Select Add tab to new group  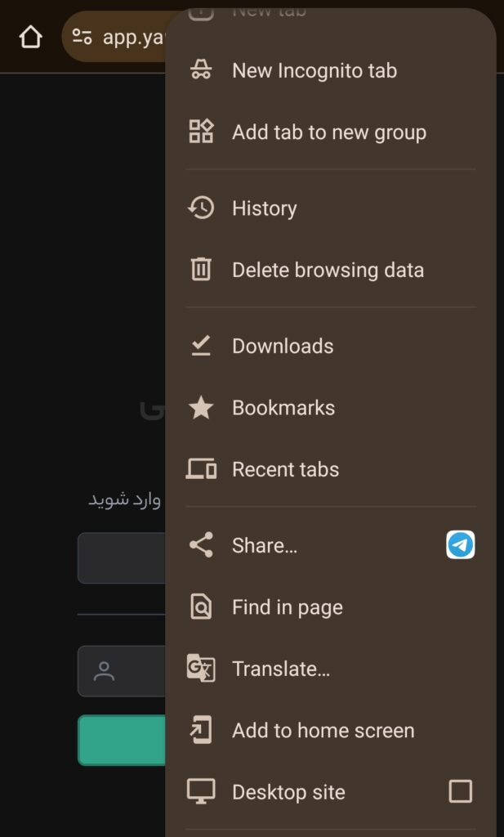pyautogui.click(x=331, y=132)
